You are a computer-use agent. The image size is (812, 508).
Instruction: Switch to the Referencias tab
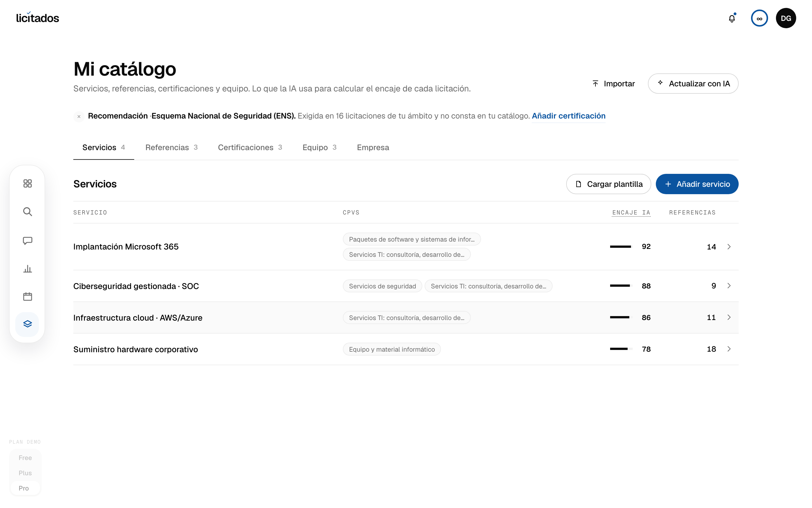click(171, 148)
